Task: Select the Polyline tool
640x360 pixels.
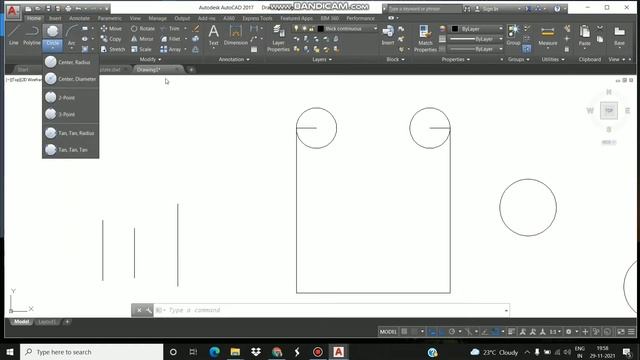Action: (x=31, y=34)
